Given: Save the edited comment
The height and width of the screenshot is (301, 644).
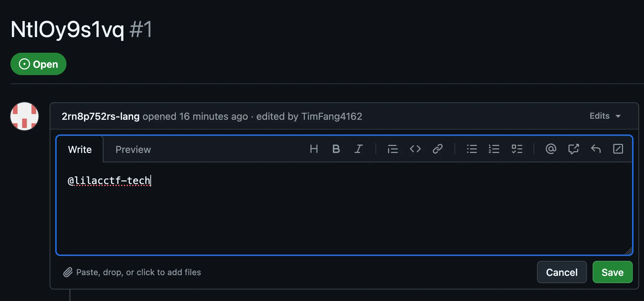Looking at the screenshot, I should click(x=612, y=272).
